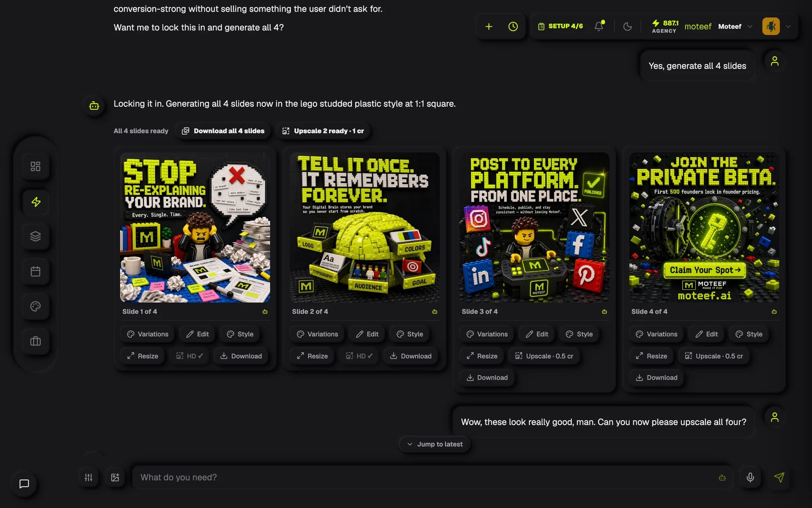
Task: Open the notifications bell icon
Action: 599,26
